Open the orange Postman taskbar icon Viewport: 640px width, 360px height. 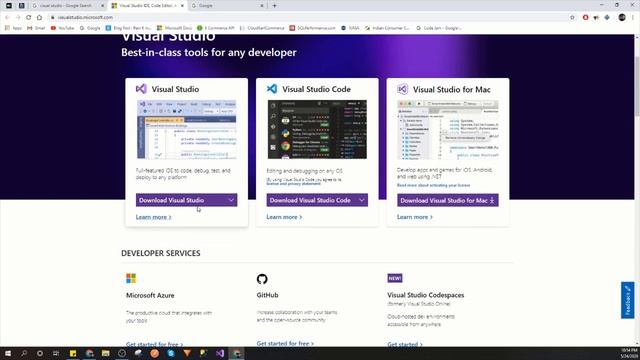pos(155,353)
